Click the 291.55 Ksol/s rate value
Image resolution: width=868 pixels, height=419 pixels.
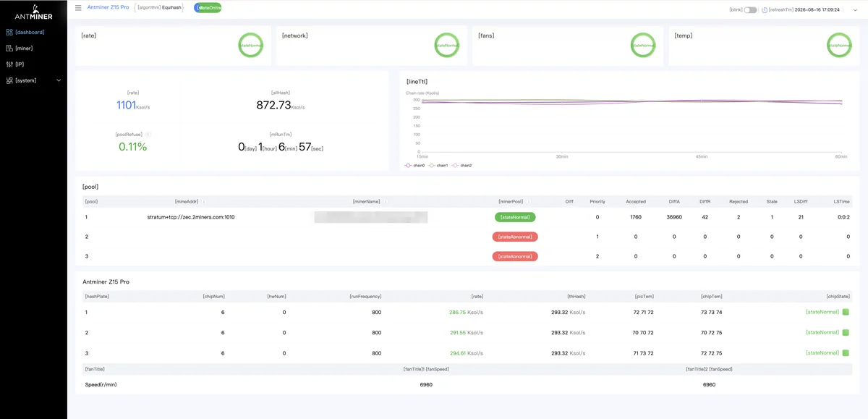pos(466,332)
